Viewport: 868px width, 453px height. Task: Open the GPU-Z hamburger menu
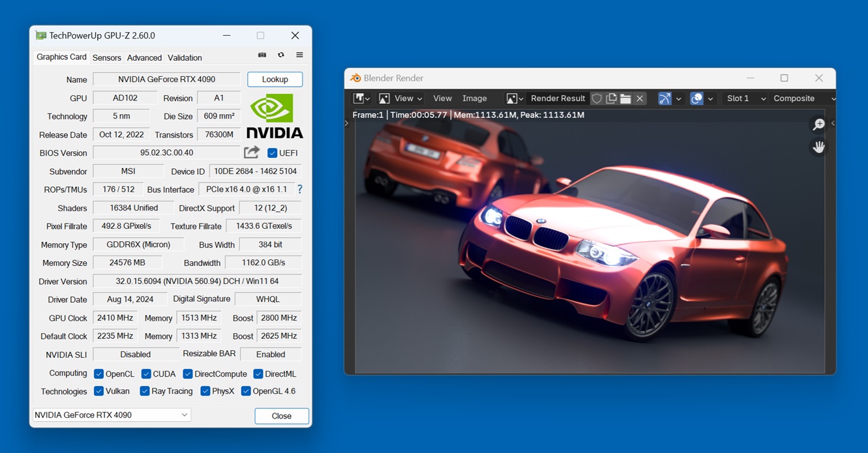coord(299,55)
